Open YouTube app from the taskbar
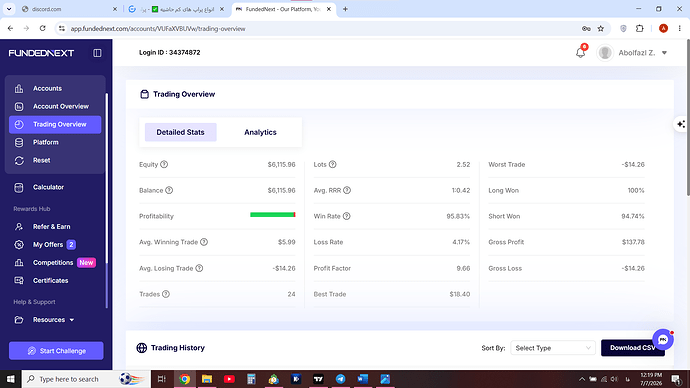Viewport: 690px width, 388px height. click(x=229, y=379)
